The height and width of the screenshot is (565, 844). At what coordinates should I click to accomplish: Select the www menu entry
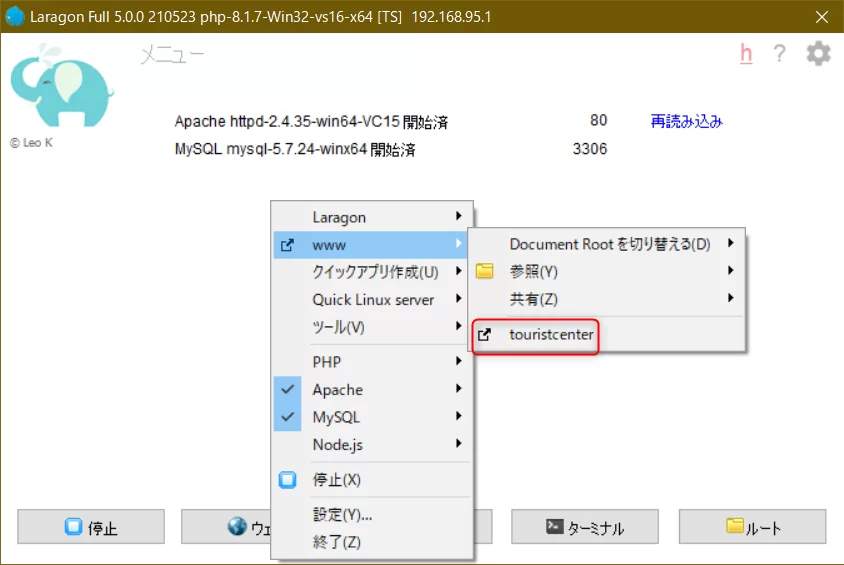click(x=371, y=245)
